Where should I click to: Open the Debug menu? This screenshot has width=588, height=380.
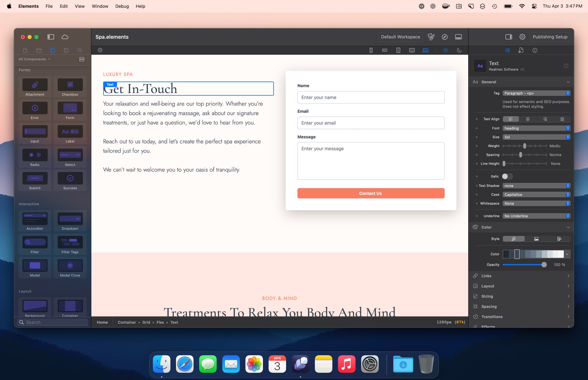tap(122, 6)
